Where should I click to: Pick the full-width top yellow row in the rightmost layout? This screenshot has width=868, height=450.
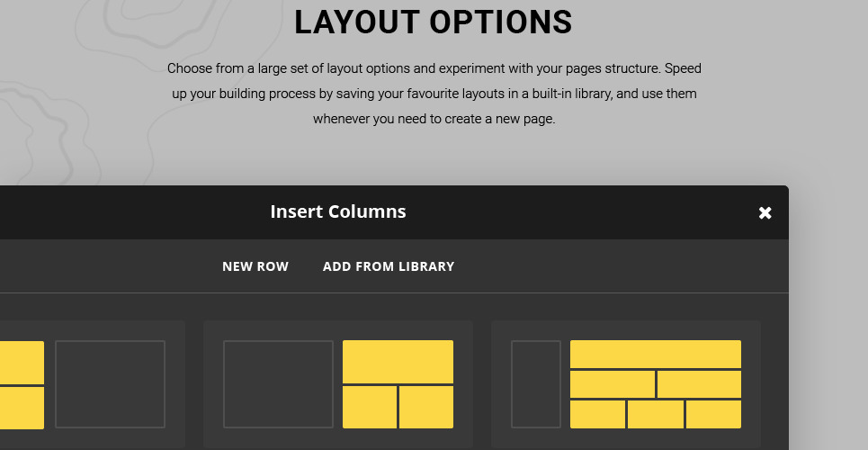[x=656, y=354]
